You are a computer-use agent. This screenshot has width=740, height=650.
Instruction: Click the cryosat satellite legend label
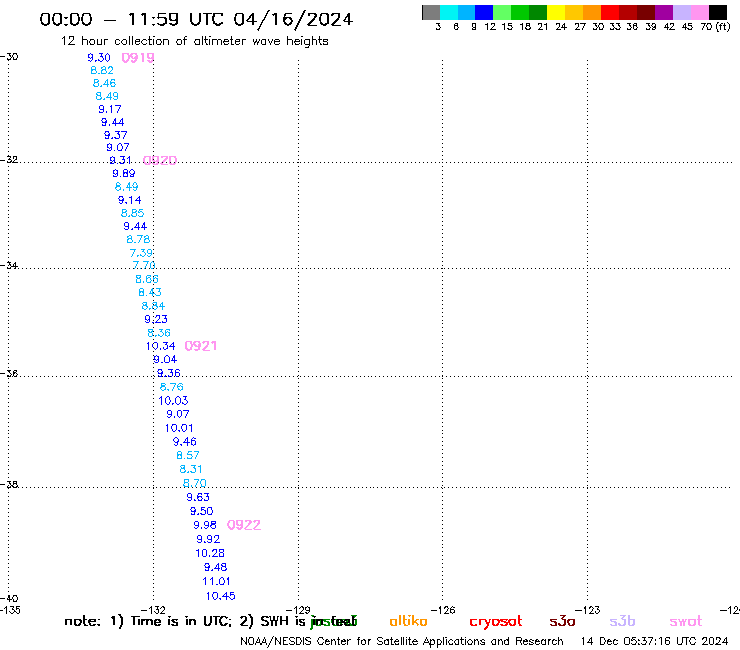[x=496, y=622]
